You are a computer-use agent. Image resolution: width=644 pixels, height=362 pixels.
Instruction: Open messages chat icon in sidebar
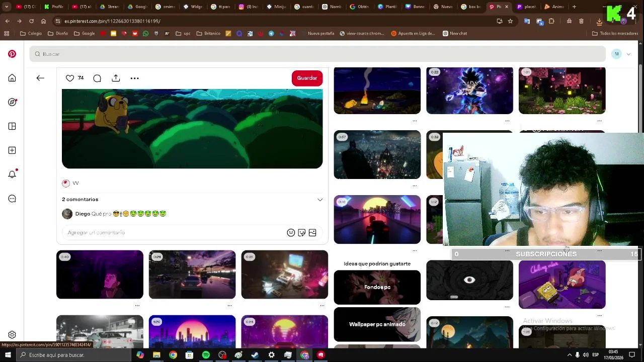(12, 199)
